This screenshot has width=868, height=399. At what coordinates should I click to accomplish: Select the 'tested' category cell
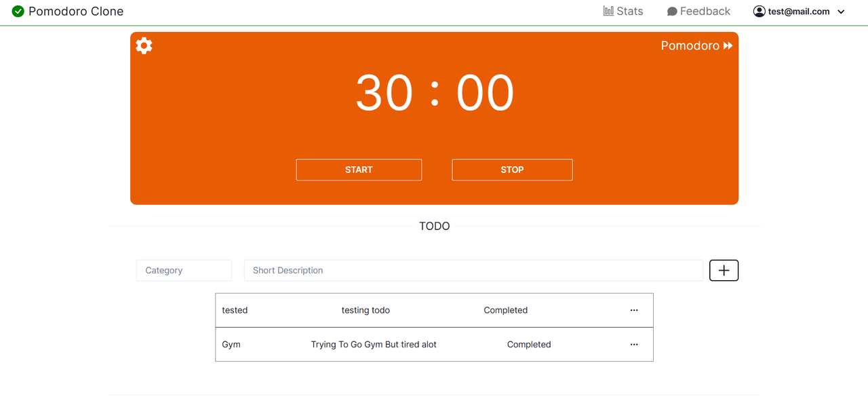235,310
